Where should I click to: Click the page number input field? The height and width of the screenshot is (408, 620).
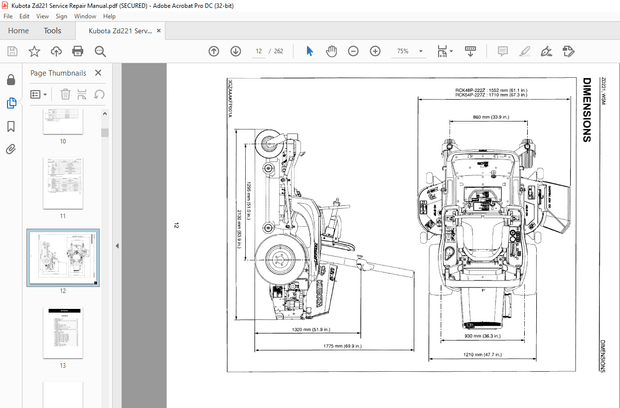point(259,51)
